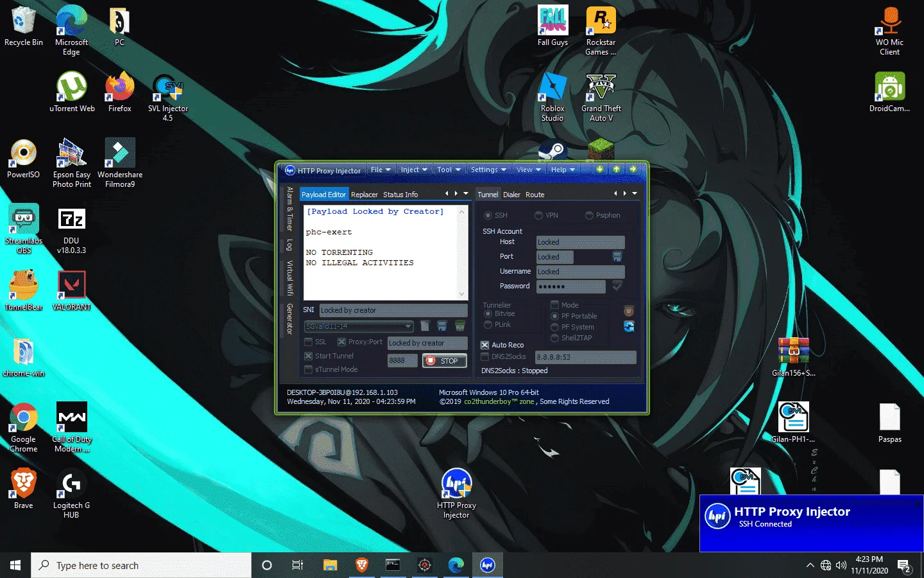The width and height of the screenshot is (924, 578).
Task: Toggle the Auto Reco checkbox
Action: coord(485,345)
